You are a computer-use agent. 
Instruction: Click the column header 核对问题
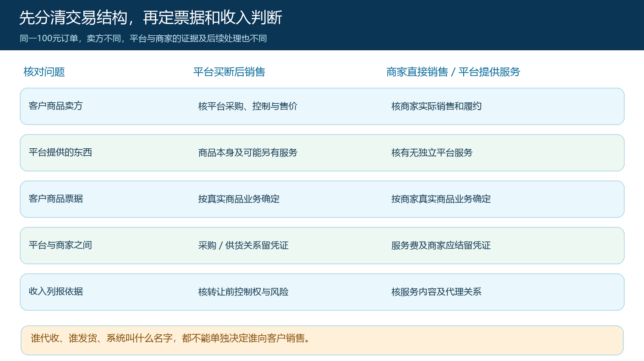[44, 72]
